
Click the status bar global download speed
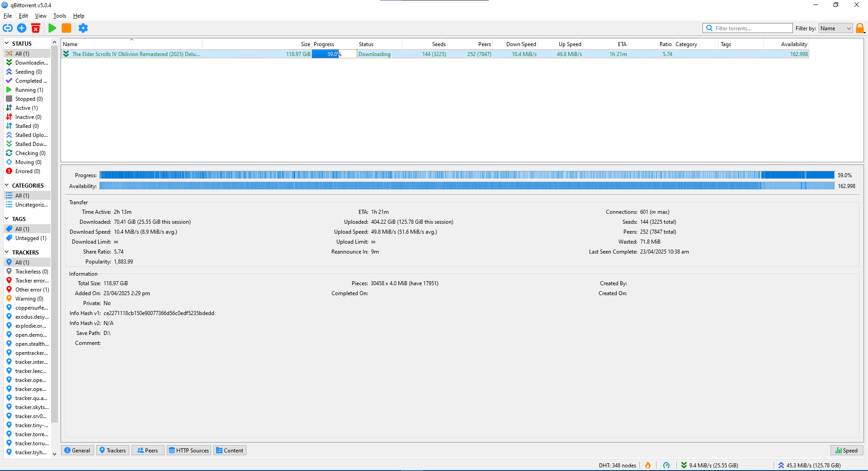[709, 465]
